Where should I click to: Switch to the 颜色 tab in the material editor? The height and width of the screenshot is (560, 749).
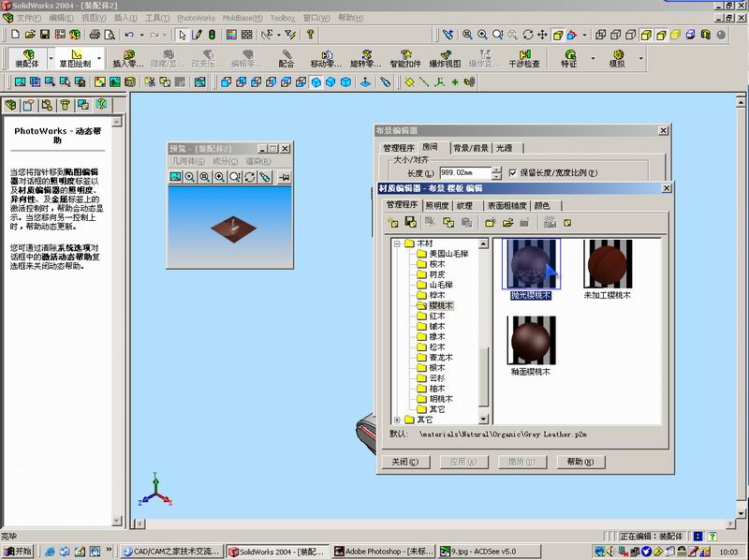[x=542, y=205]
